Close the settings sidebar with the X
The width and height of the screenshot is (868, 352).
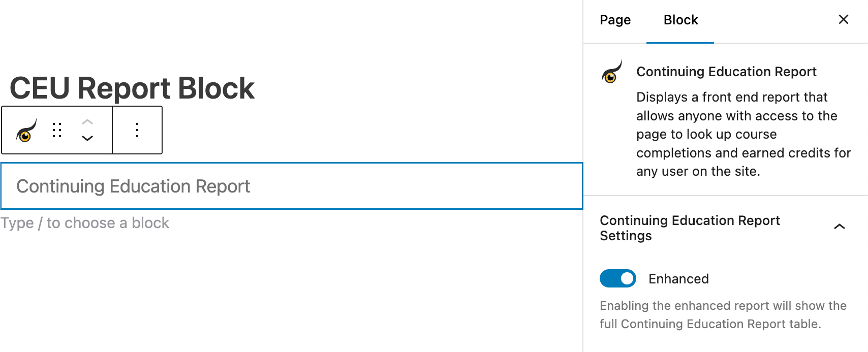point(844,19)
